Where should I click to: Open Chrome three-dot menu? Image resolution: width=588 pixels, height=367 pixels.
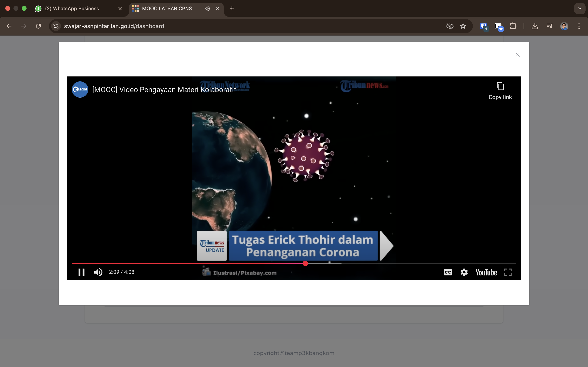(579, 26)
